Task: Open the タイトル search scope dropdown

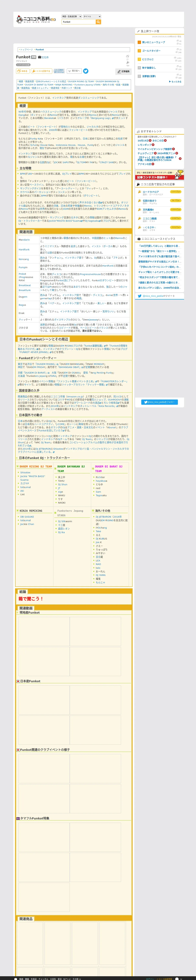Action: [x=92, y=16]
